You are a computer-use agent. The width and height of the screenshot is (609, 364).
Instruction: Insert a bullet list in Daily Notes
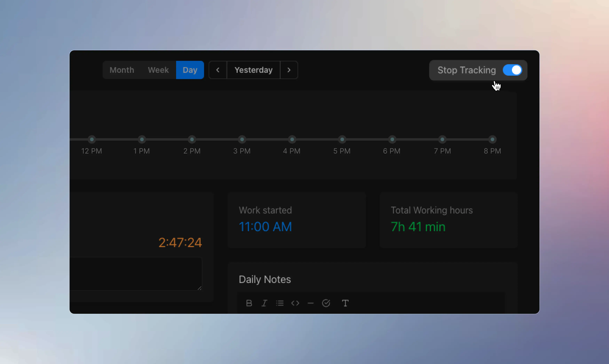[x=280, y=303]
